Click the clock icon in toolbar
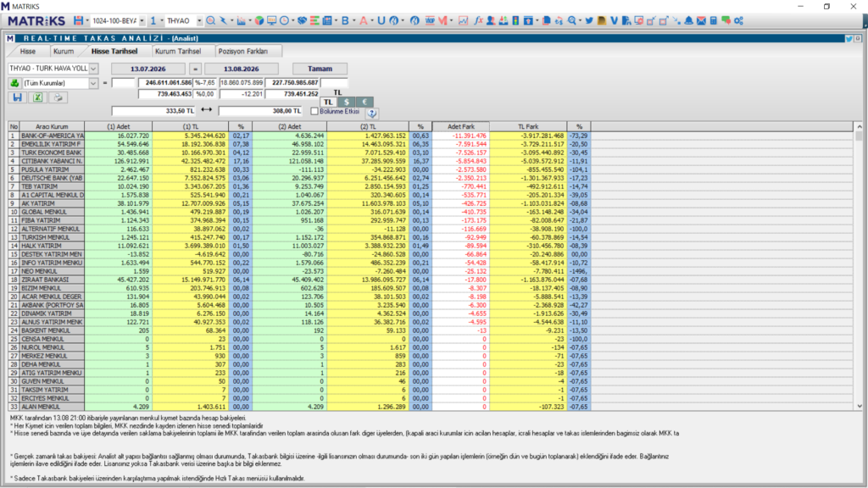 [x=284, y=20]
